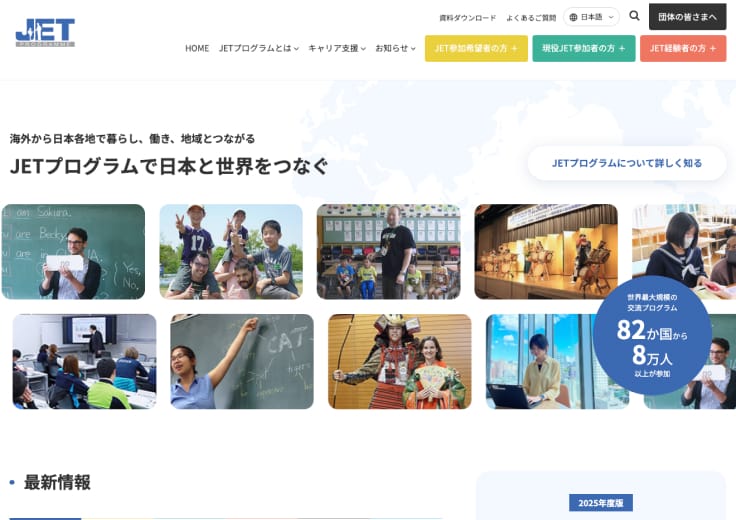Open the search magnifier icon

pyautogui.click(x=634, y=16)
